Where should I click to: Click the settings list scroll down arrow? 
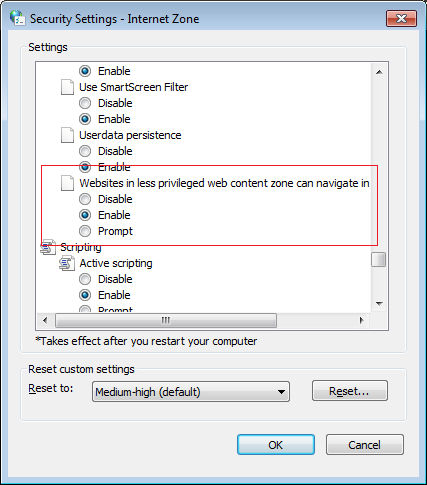tap(379, 303)
